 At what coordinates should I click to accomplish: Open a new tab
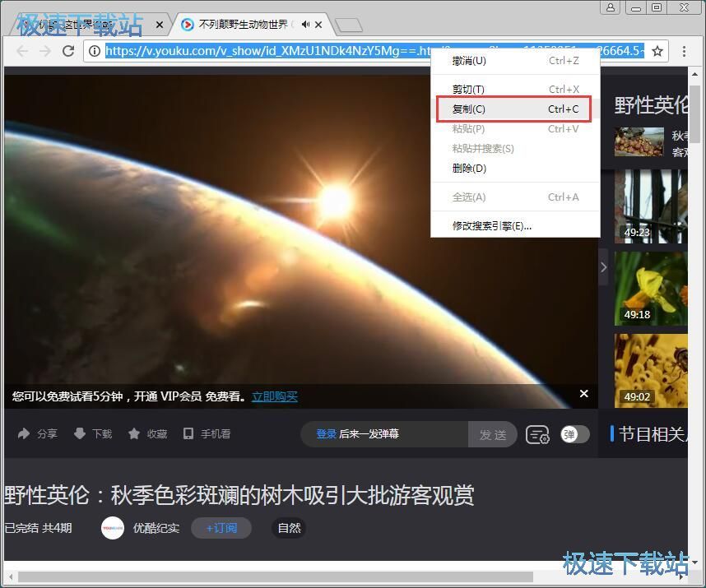tap(349, 25)
